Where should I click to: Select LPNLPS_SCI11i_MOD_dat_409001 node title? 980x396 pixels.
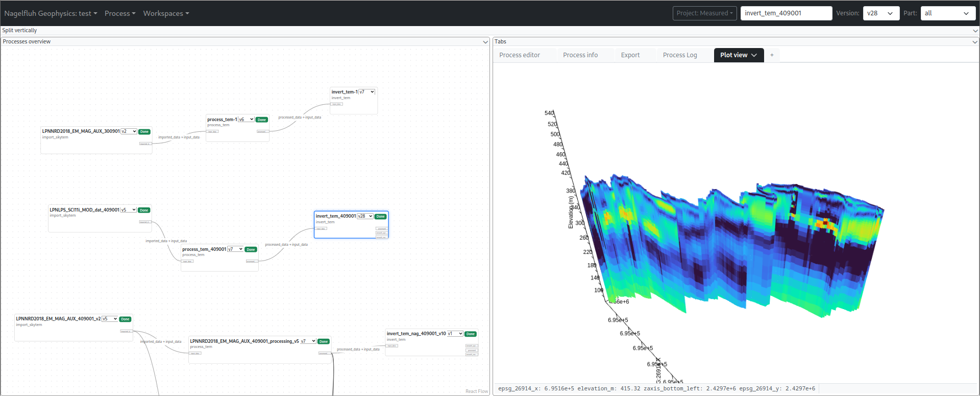coord(84,210)
